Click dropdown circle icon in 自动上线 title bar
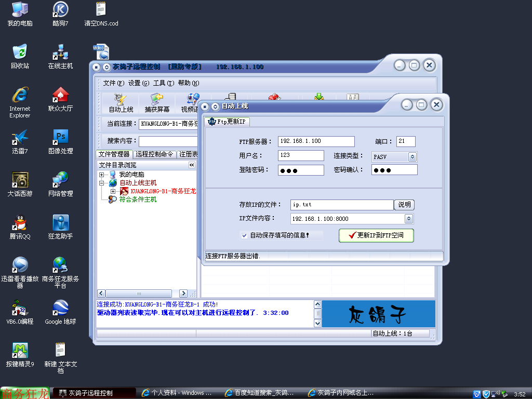The image size is (532, 399). coord(215,107)
